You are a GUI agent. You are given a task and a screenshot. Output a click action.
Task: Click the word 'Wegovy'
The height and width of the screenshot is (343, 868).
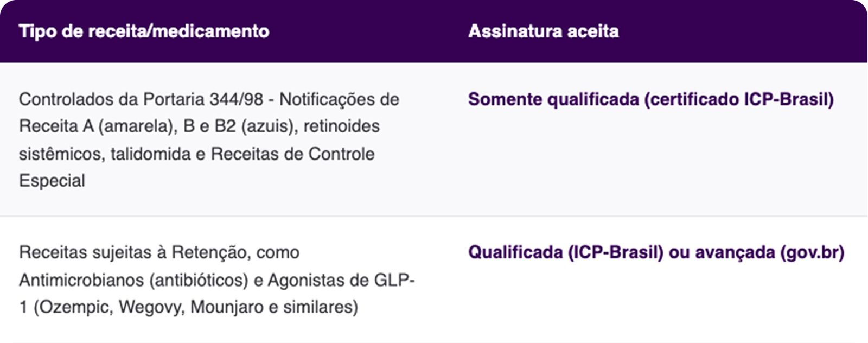pos(151,307)
